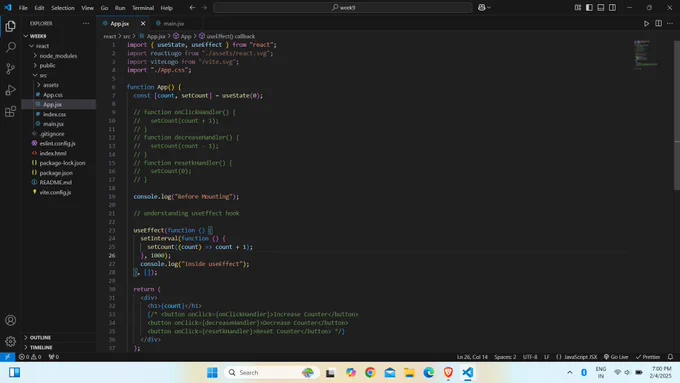
Task: Open Explorer Views and More Actions ellipsis
Action: (86, 23)
